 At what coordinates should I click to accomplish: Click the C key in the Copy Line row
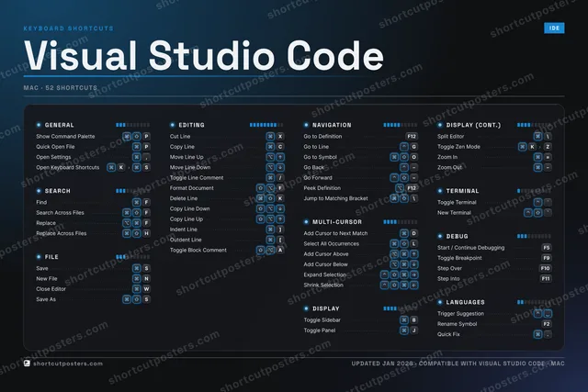click(280, 147)
